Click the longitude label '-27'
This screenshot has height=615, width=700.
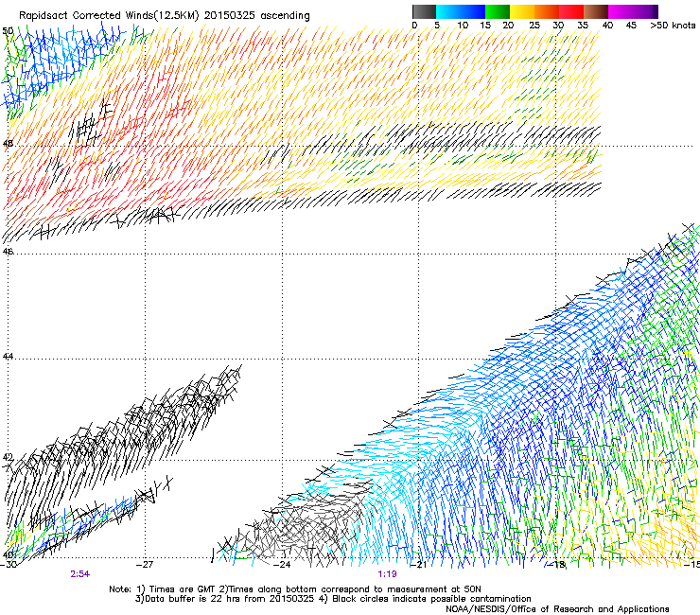(146, 565)
